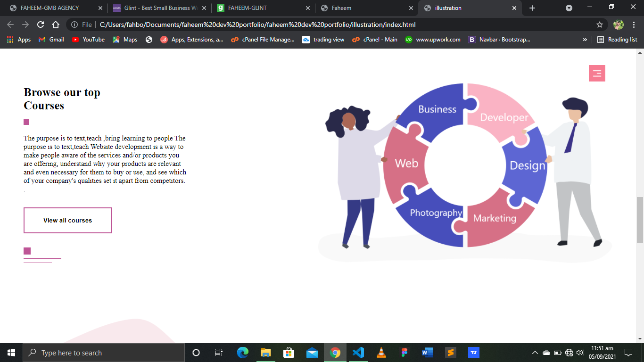Open Sublime Text from taskbar
The height and width of the screenshot is (362, 644).
451,353
